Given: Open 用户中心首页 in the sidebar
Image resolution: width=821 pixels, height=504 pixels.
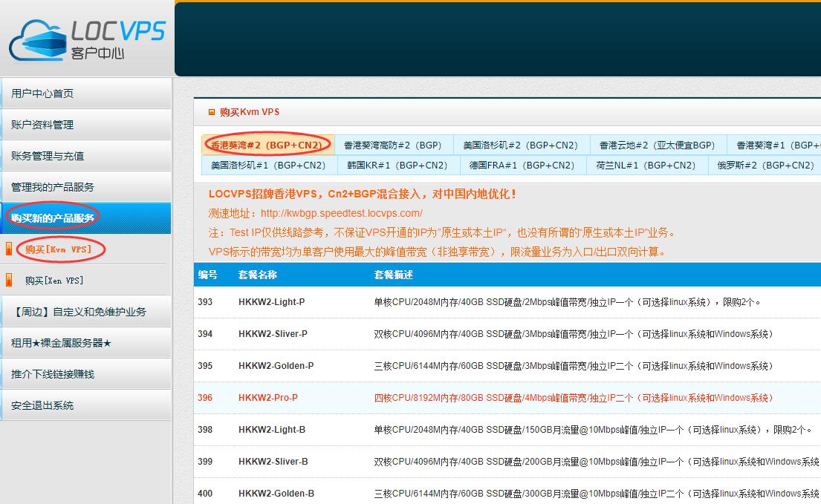Looking at the screenshot, I should 86,94.
